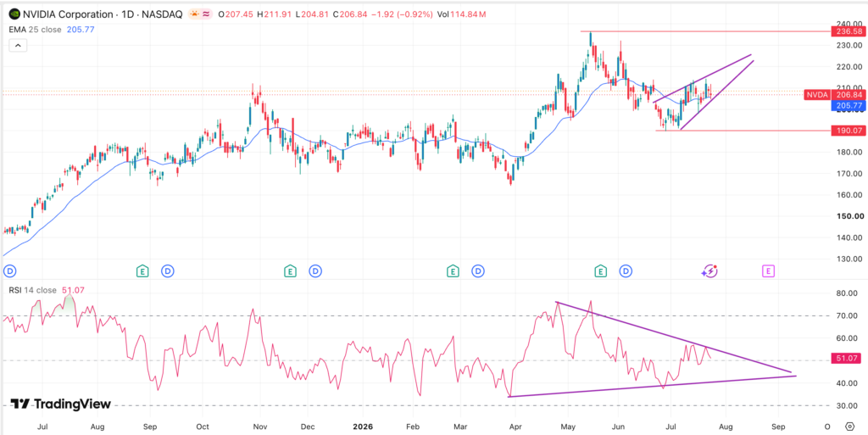
Task: Click the pink 51.07 RSI axis label
Action: 847,359
